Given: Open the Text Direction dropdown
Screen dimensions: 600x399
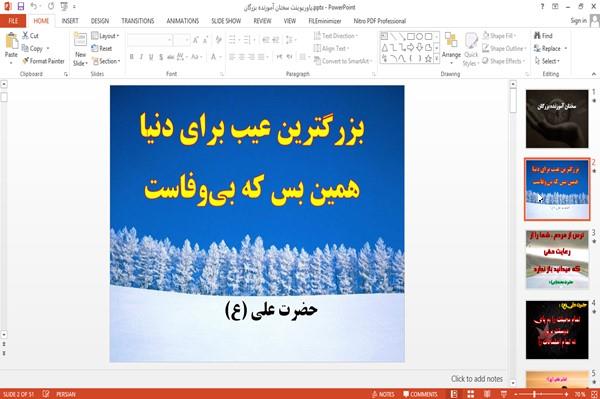Looking at the screenshot, I should pos(336,36).
